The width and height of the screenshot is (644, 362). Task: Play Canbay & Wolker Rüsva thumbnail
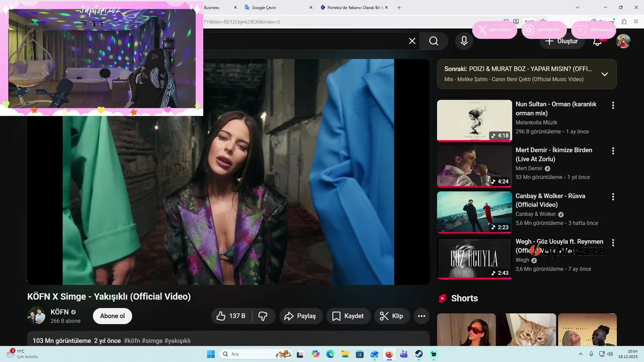pos(474,212)
